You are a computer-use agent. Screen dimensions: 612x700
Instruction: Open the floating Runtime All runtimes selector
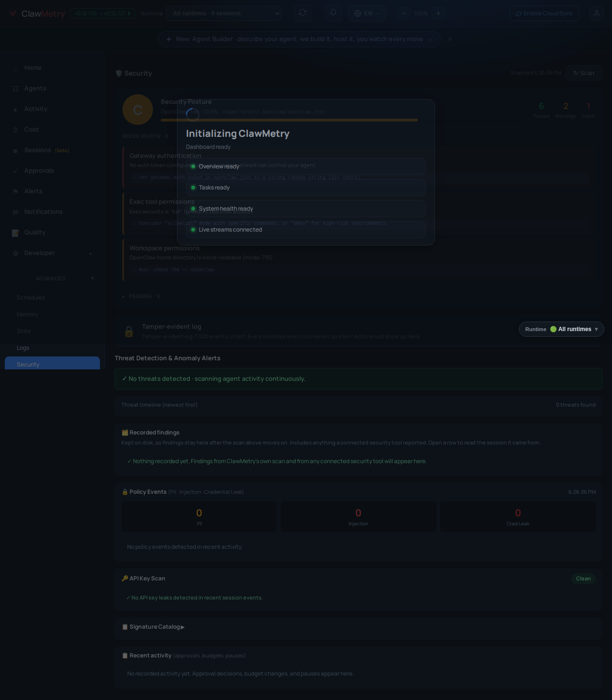point(561,329)
